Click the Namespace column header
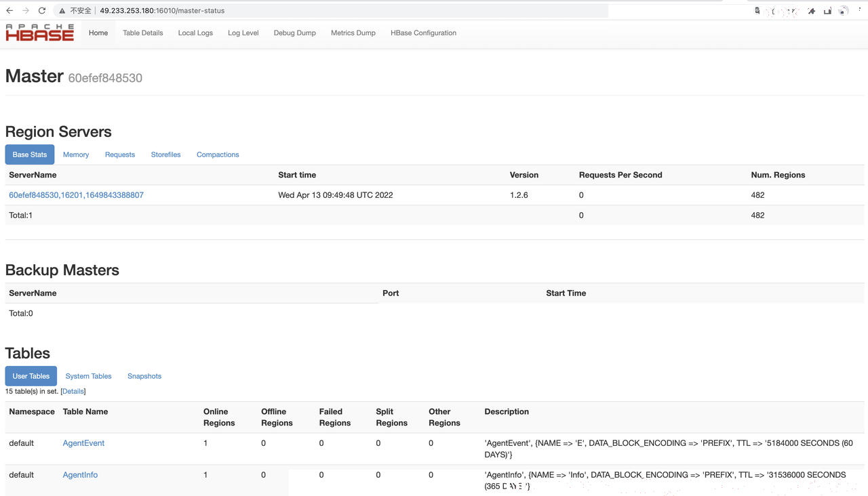The image size is (868, 496). click(x=32, y=412)
